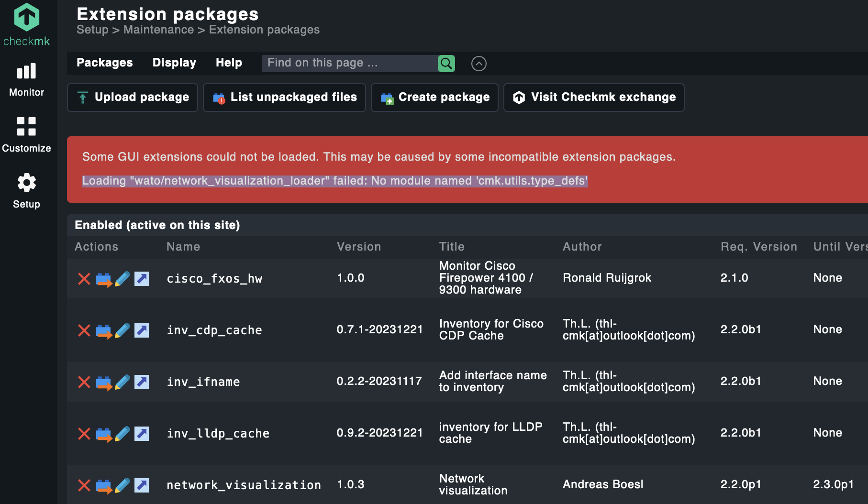Download the inv_lldp_cache package via arrow icon

[x=142, y=433]
